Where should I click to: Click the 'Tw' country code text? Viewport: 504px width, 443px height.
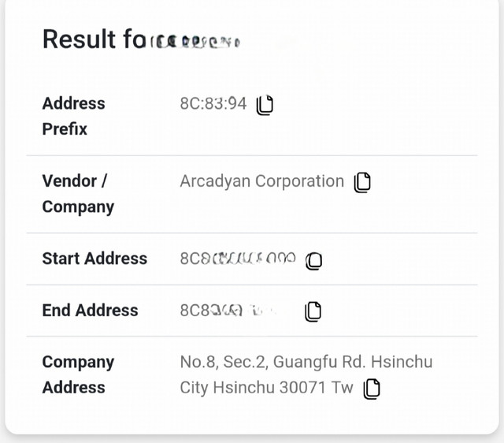[x=343, y=387]
